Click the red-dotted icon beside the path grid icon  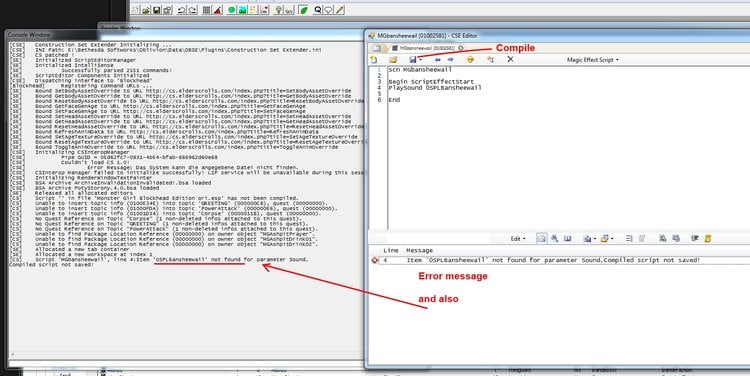coord(265,10)
